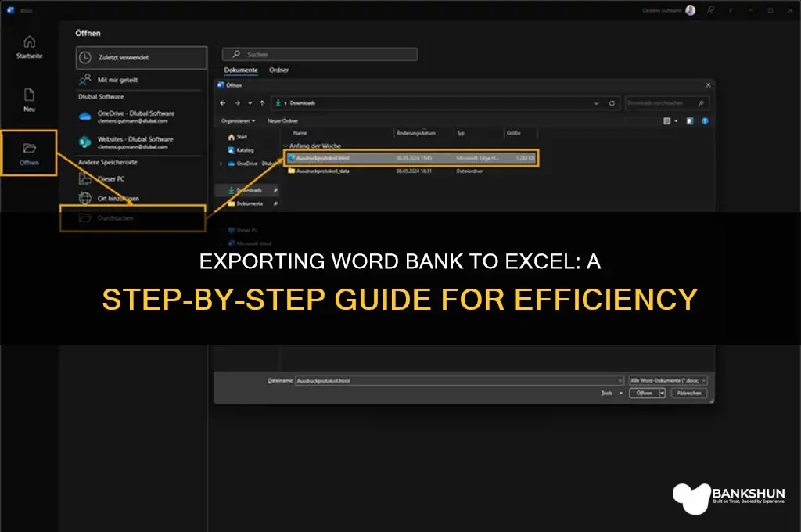Go up one folder level
Viewport: 801px width, 532px height.
tap(262, 103)
